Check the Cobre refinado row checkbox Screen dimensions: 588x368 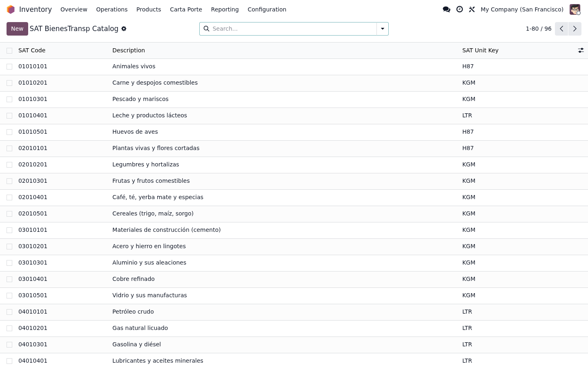click(x=9, y=279)
